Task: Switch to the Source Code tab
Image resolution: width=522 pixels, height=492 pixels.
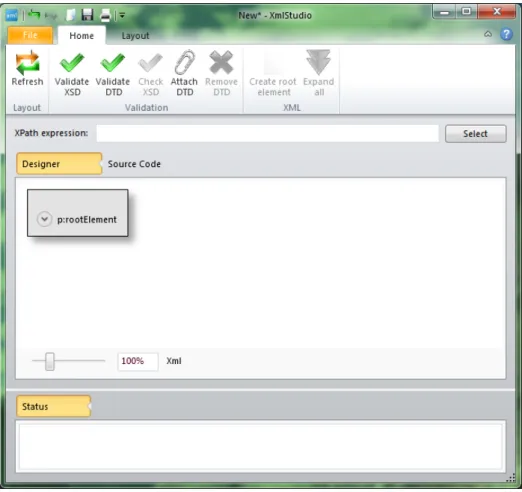Action: [134, 164]
